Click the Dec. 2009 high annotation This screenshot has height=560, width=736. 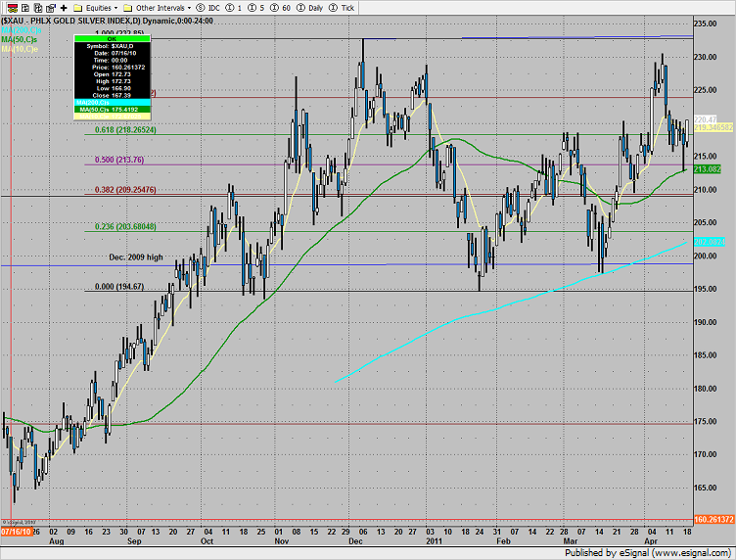tap(136, 257)
